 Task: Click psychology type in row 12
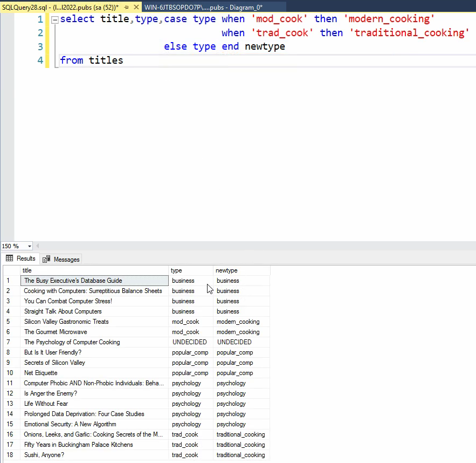[191, 393]
